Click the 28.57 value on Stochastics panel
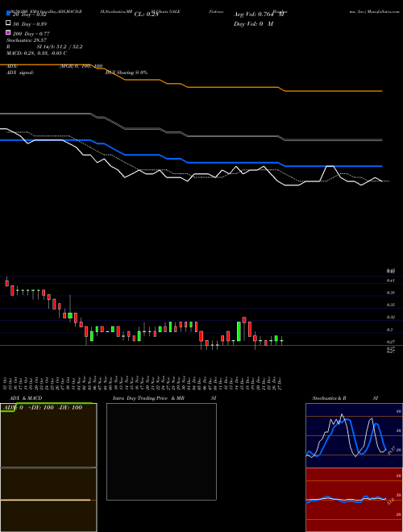Image resolution: width=403 pixels, height=532 pixels. coord(392,451)
